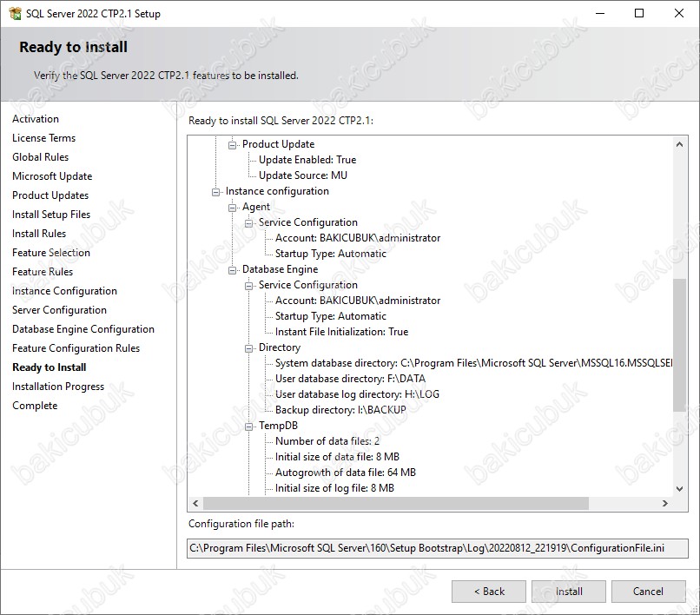Image resolution: width=700 pixels, height=615 pixels.
Task: Click the SQL Server setup title bar icon
Action: click(15, 13)
